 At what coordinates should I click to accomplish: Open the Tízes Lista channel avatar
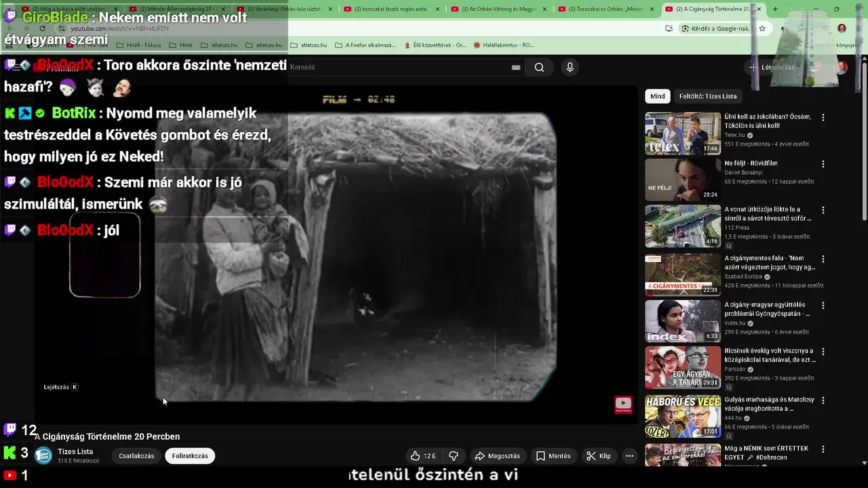43,455
